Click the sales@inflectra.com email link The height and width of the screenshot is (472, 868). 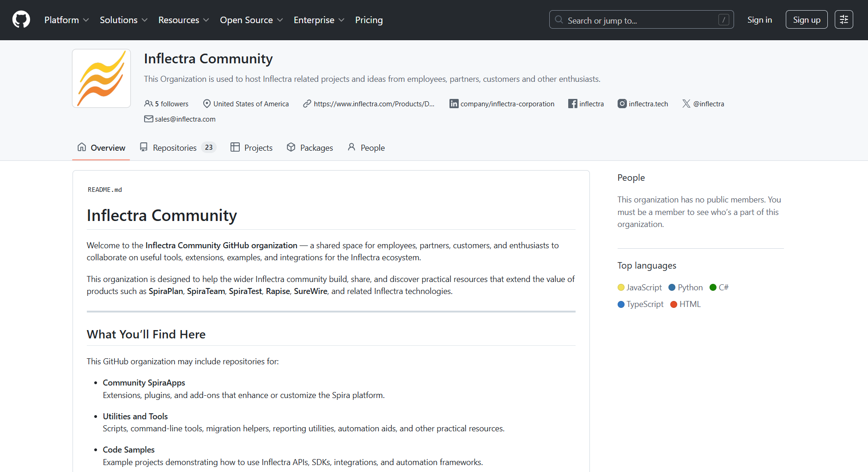click(185, 119)
